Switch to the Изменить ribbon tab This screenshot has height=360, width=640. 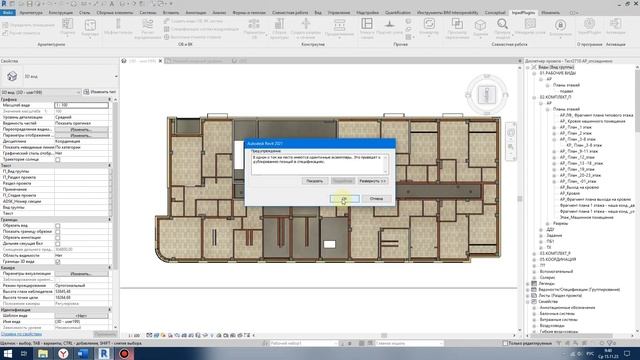pyautogui.click(x=550, y=13)
